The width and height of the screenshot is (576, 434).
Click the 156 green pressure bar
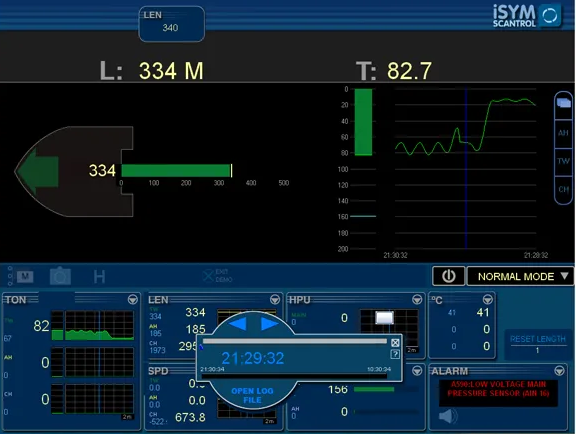pos(374,389)
